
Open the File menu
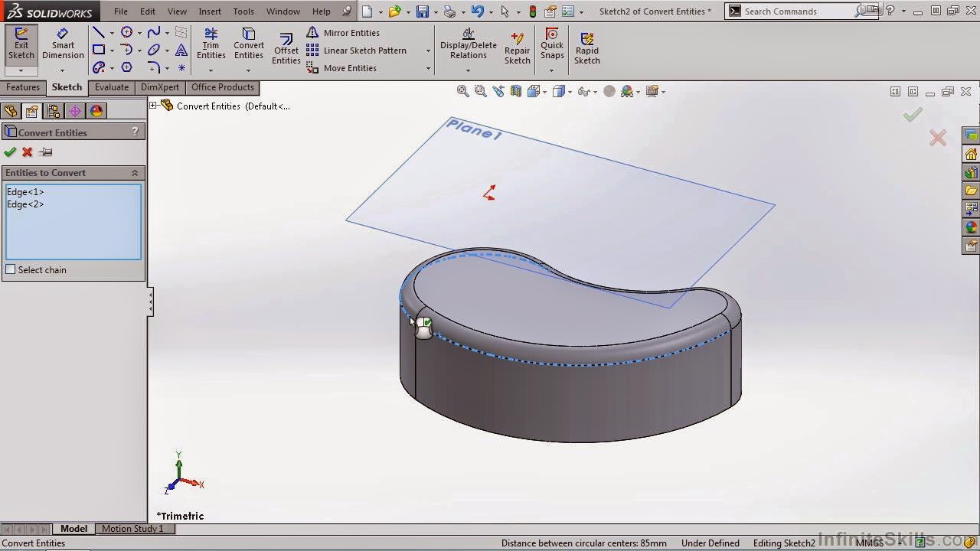(121, 11)
